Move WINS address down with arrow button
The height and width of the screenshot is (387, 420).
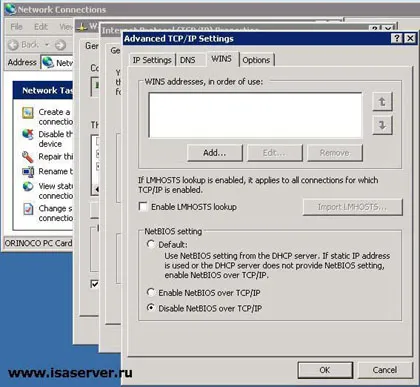[382, 125]
